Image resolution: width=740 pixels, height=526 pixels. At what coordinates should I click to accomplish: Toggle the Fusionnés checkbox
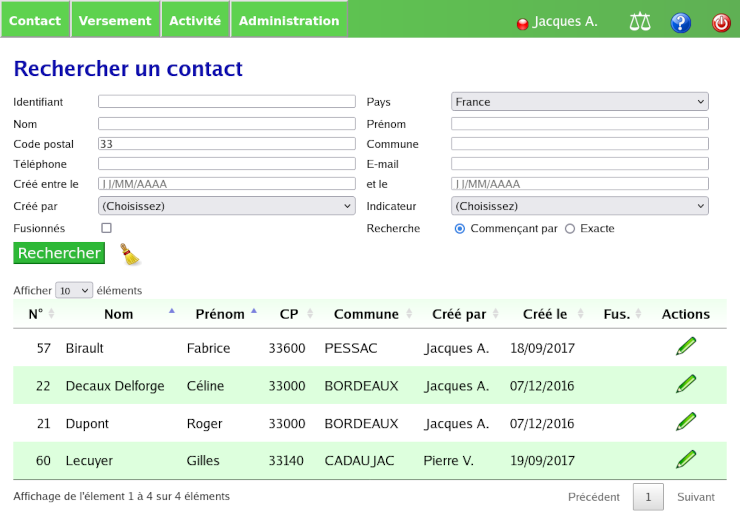coord(107,228)
